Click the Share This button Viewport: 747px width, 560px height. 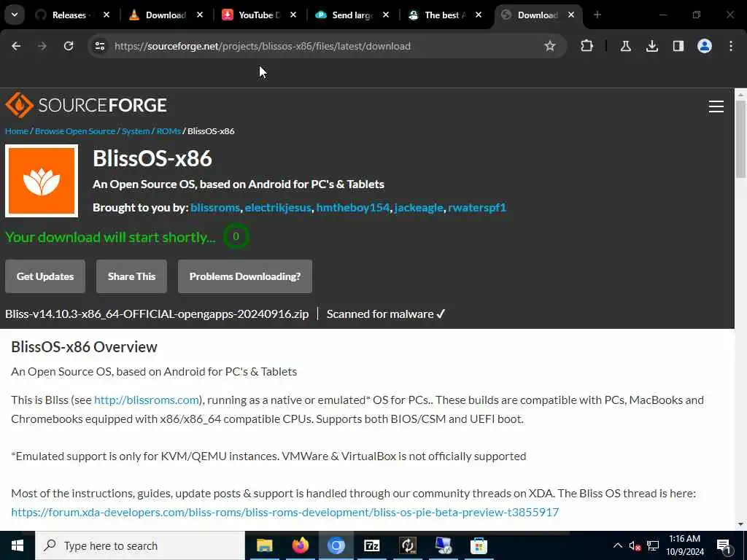point(131,276)
